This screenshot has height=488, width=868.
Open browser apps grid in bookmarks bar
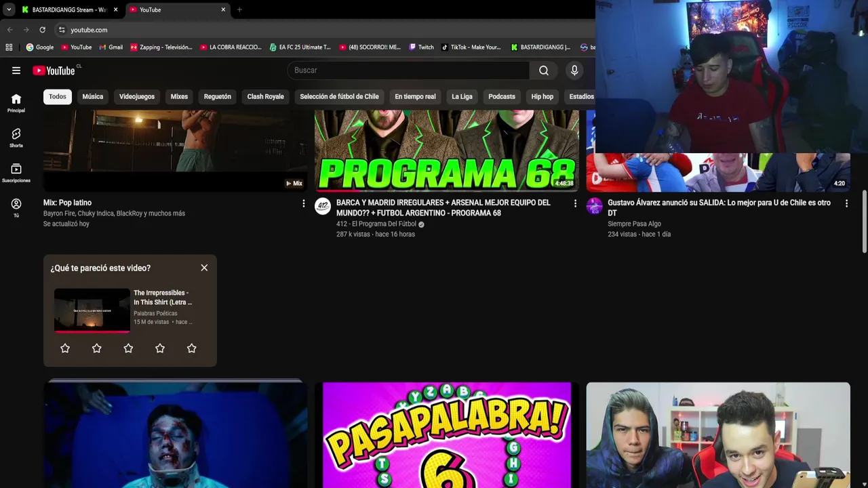9,47
